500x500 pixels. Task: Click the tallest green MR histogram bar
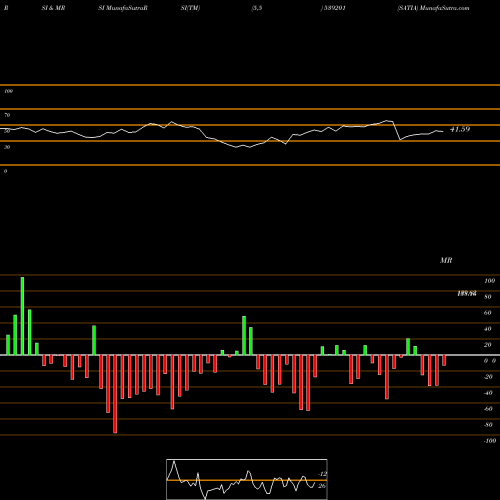pos(22,316)
